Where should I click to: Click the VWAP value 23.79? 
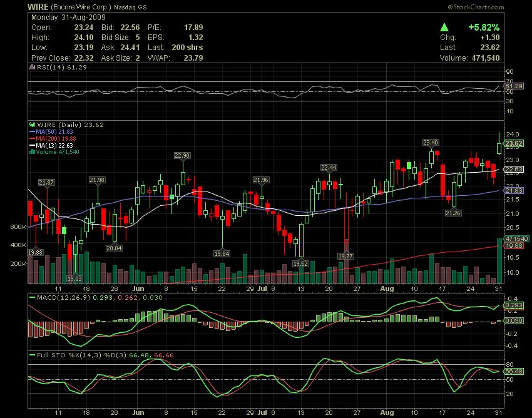[193, 58]
